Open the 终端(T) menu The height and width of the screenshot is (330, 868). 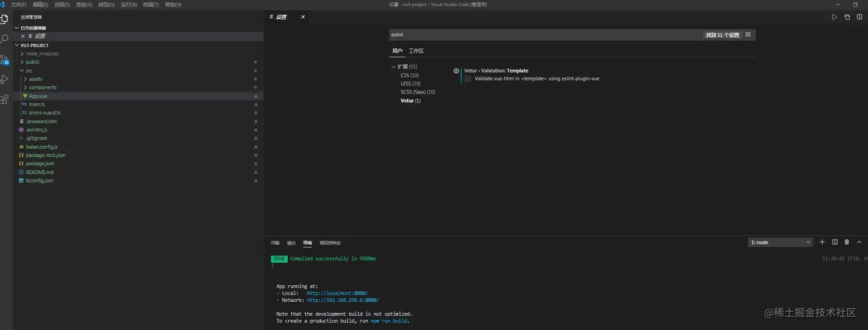click(151, 5)
